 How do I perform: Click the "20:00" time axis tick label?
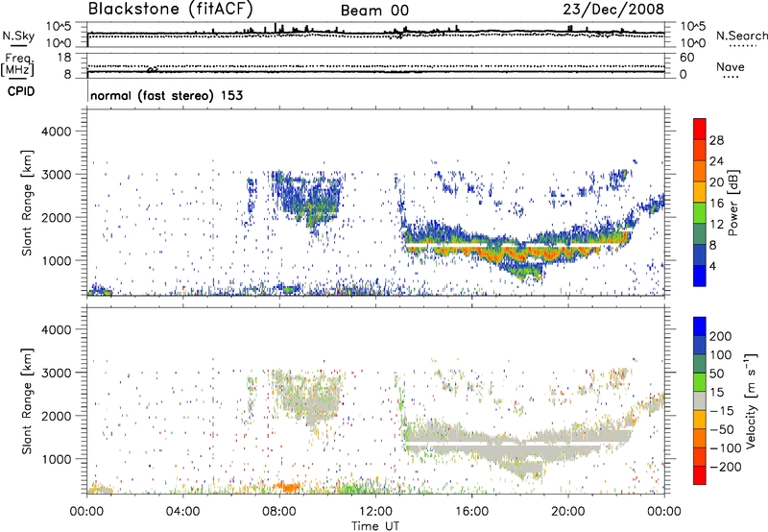[x=567, y=512]
